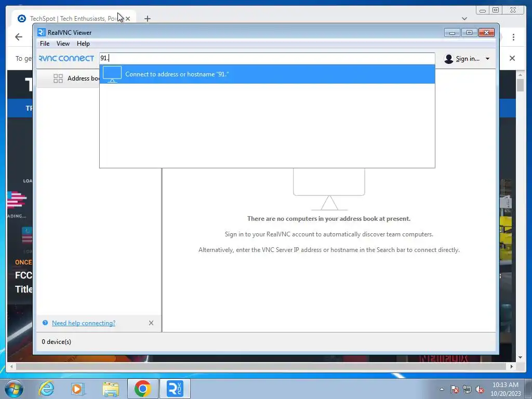Viewport: 532px width, 399px height.
Task: Click the muted volume tray icon
Action: click(480, 389)
